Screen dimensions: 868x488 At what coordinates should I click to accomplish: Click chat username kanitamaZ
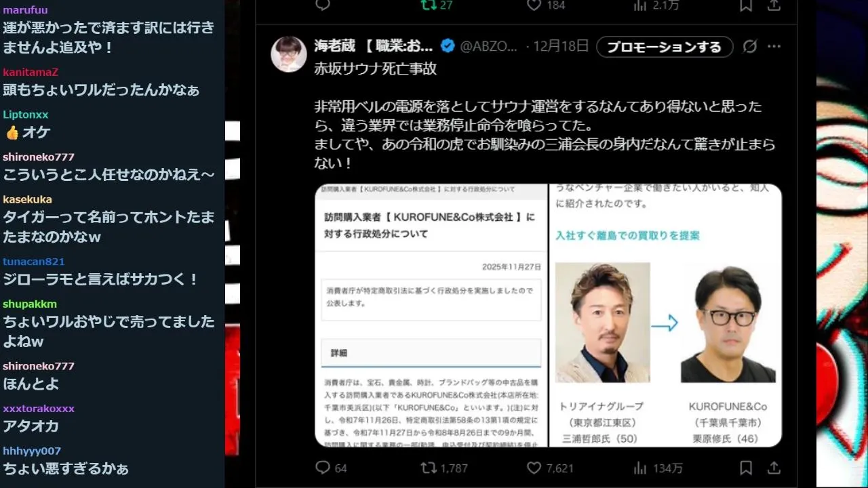coord(31,72)
